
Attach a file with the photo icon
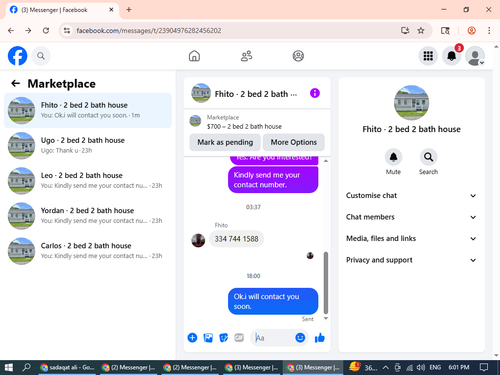pos(208,338)
